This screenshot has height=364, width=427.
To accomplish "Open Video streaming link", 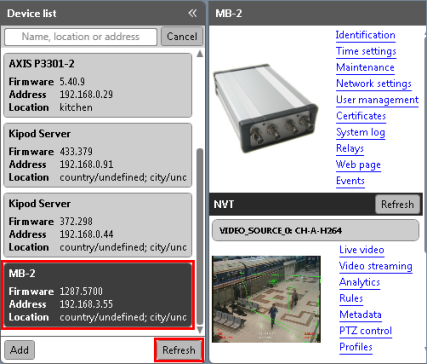I will [376, 266].
